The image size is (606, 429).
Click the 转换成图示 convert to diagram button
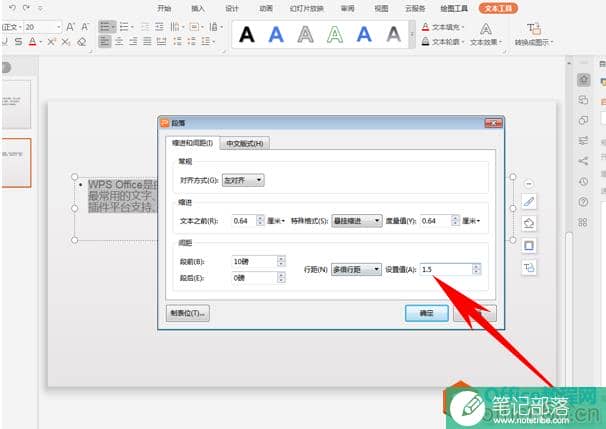click(x=534, y=34)
